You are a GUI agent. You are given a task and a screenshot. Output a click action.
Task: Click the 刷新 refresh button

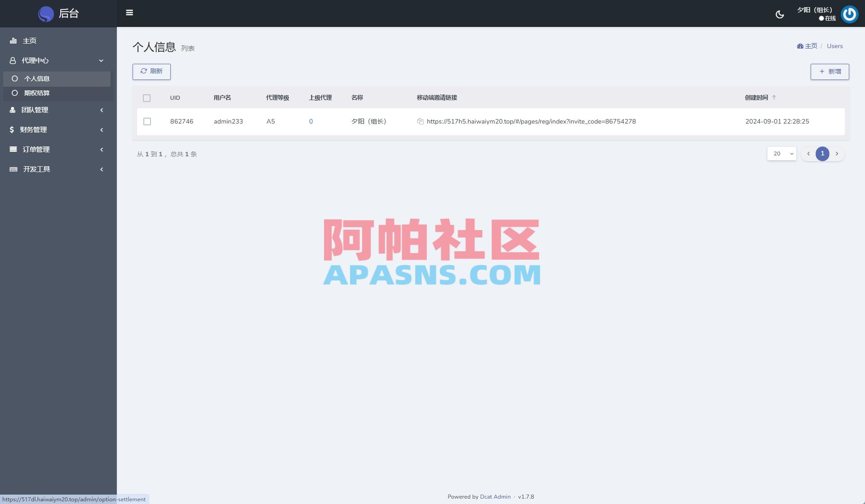151,71
